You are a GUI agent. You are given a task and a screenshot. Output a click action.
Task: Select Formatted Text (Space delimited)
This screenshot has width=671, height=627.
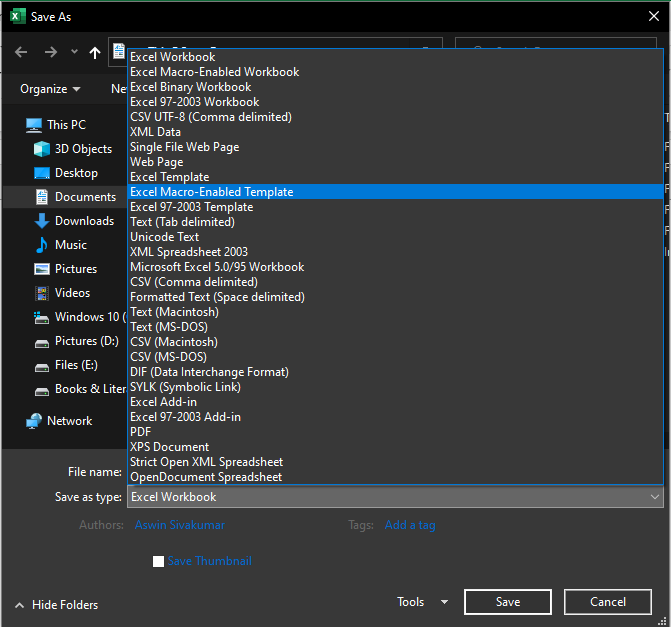[395, 297]
